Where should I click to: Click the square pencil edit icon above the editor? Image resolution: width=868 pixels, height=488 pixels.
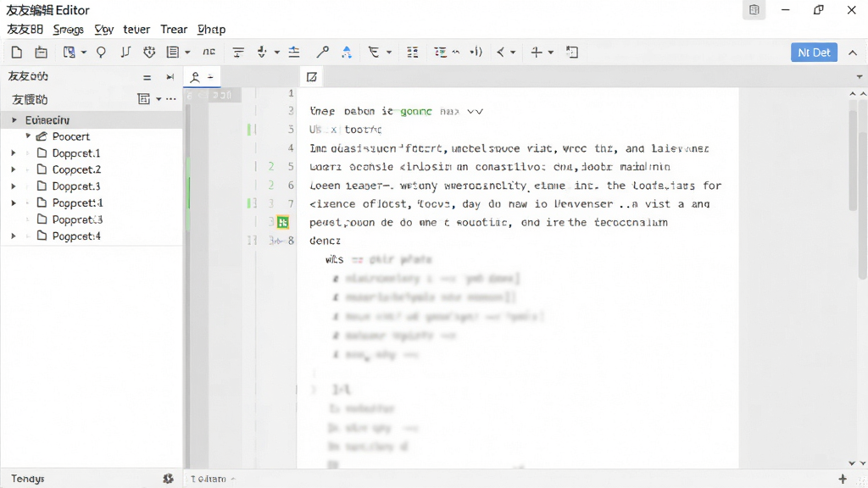[312, 77]
